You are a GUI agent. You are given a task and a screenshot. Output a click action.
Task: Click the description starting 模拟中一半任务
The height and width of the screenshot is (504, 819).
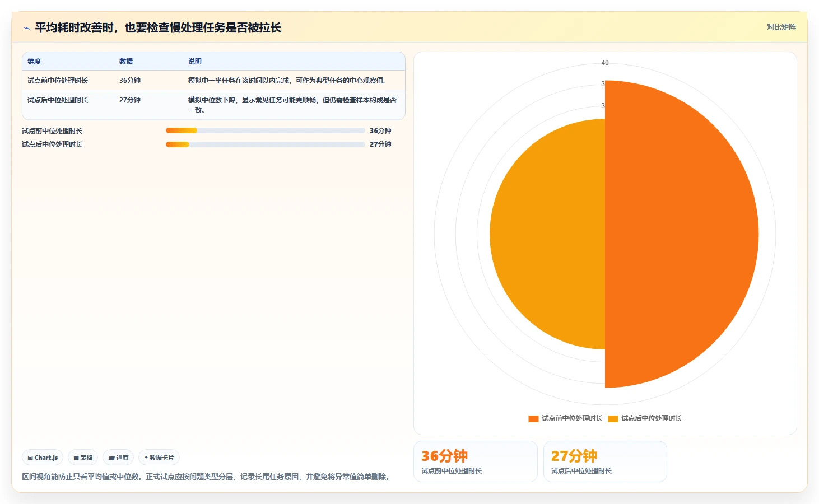[x=288, y=81]
